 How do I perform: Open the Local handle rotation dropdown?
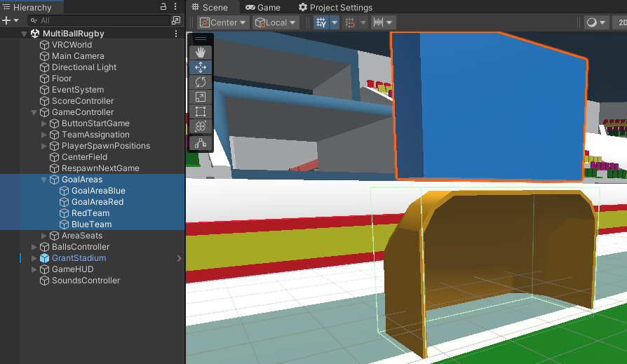click(276, 22)
